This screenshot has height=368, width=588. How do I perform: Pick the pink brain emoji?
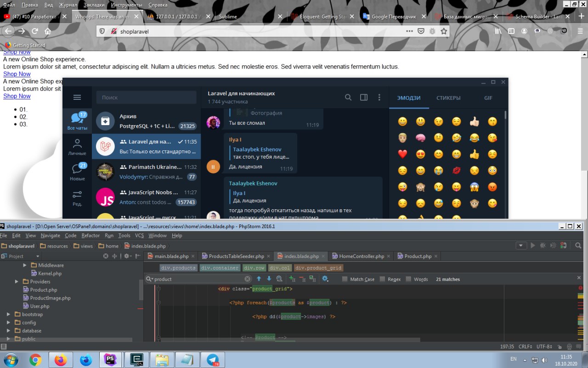[x=420, y=138]
